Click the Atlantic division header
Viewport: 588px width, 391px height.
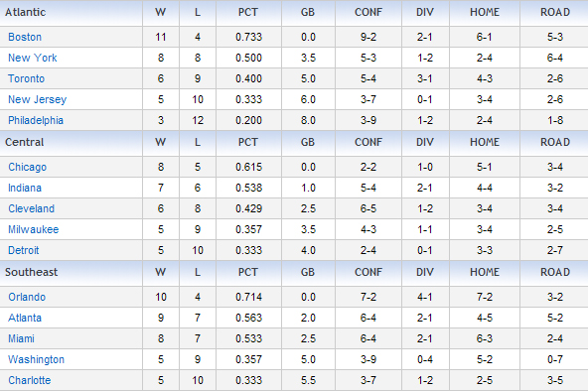[25, 12]
